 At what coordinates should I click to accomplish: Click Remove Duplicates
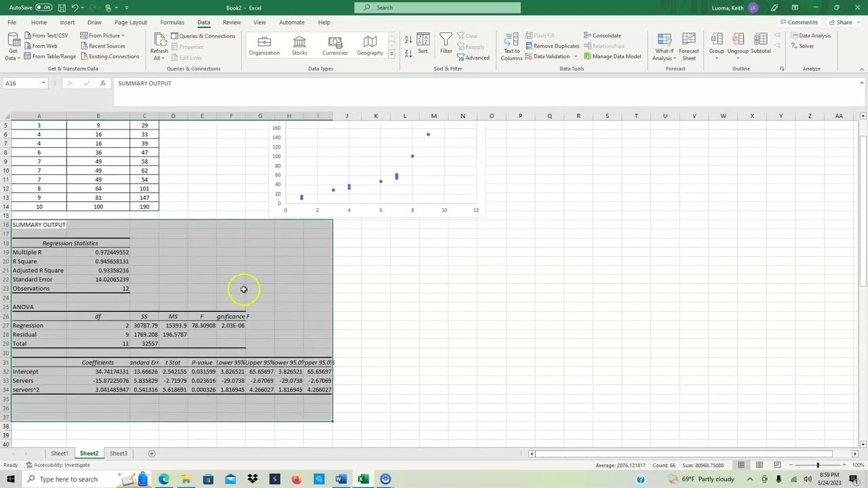[552, 46]
